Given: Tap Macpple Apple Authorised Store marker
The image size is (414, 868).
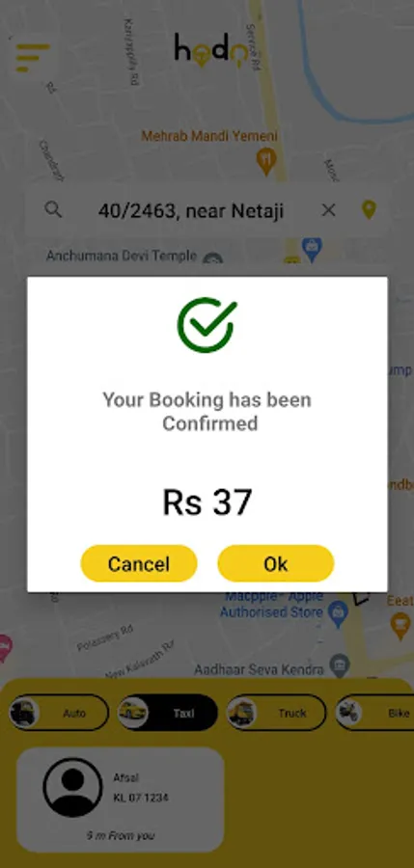Looking at the screenshot, I should tap(338, 612).
